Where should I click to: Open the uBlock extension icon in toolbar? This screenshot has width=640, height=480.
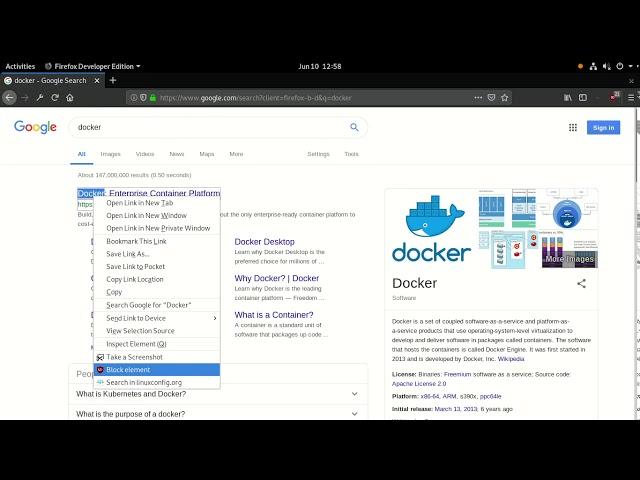614,97
